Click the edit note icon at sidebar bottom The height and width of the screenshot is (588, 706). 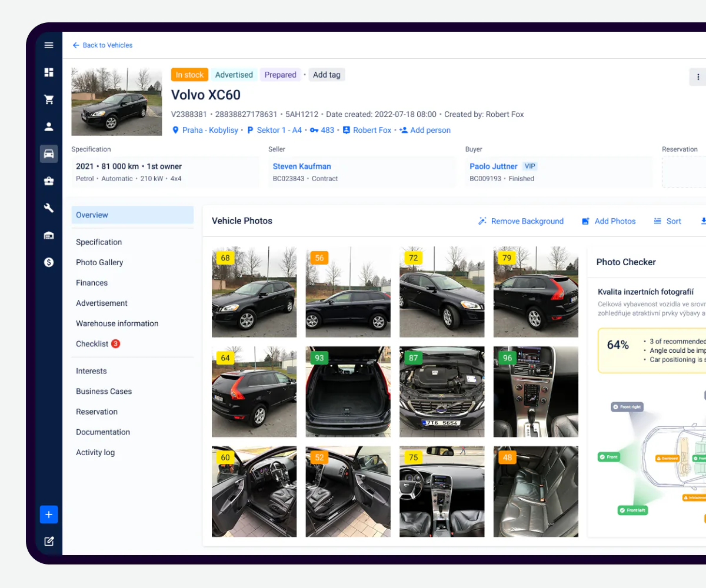pos(49,542)
